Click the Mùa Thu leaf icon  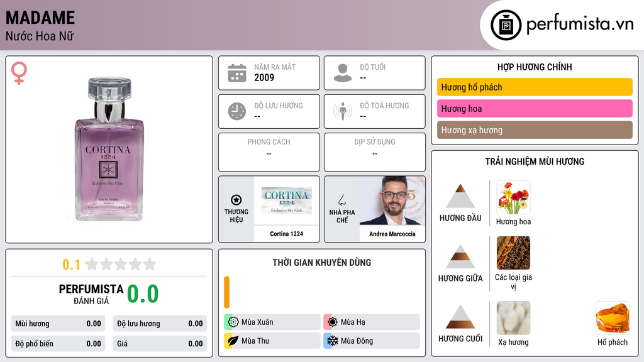click(233, 341)
